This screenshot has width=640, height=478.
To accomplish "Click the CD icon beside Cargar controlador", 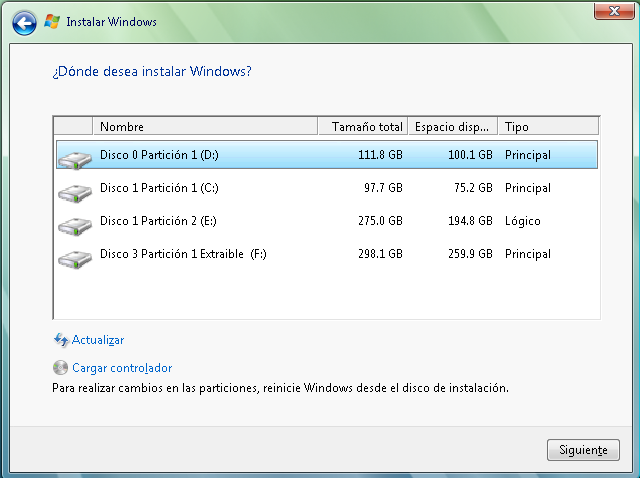I will click(x=60, y=367).
